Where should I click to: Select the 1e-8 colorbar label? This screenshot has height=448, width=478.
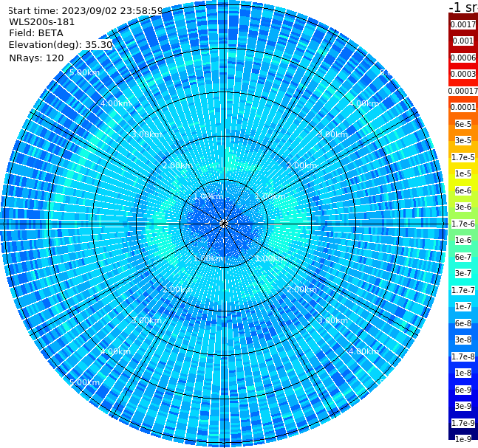[463, 373]
